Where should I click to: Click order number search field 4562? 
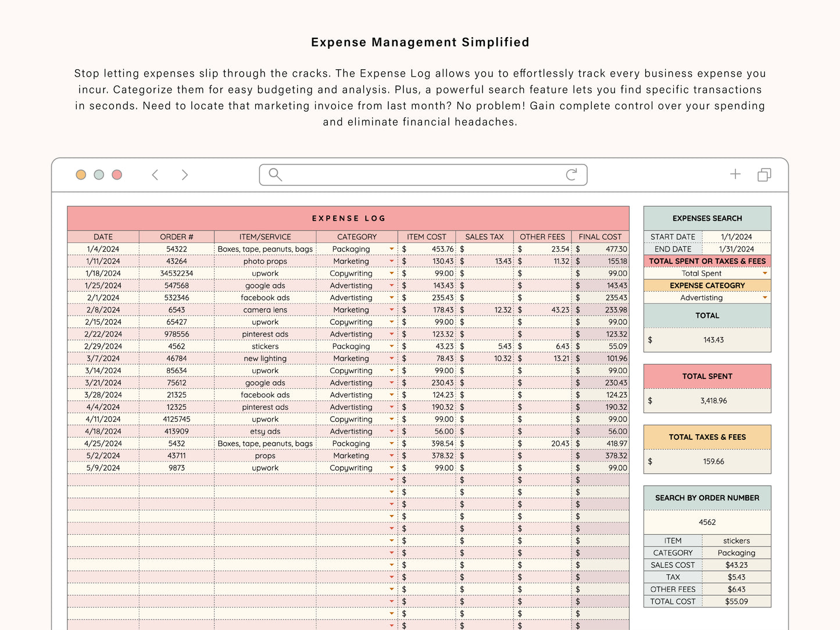click(707, 522)
